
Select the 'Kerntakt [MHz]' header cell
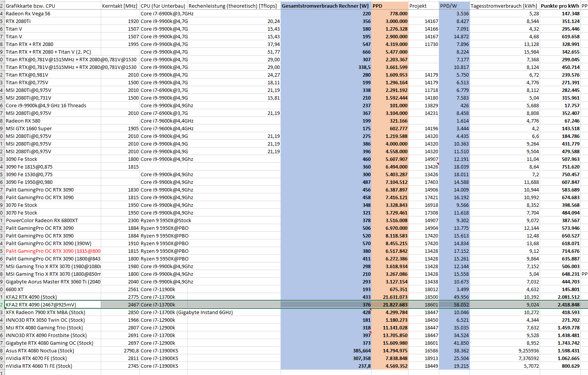tap(120, 6)
